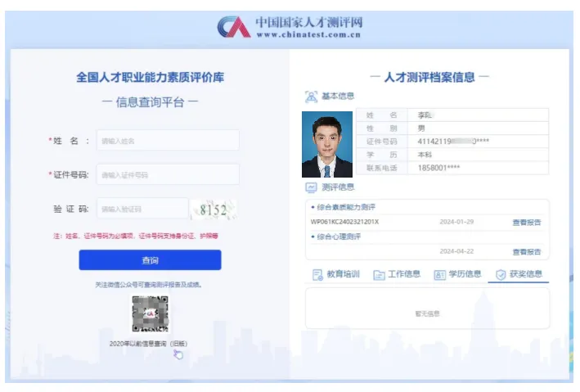The height and width of the screenshot is (392, 580).
Task: Click the 测评信息 chart icon
Action: coord(311,187)
